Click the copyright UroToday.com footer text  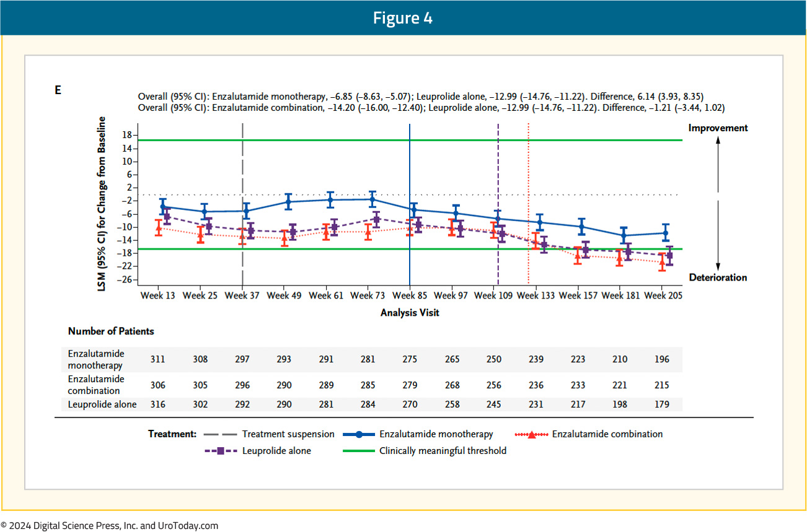pyautogui.click(x=110, y=526)
